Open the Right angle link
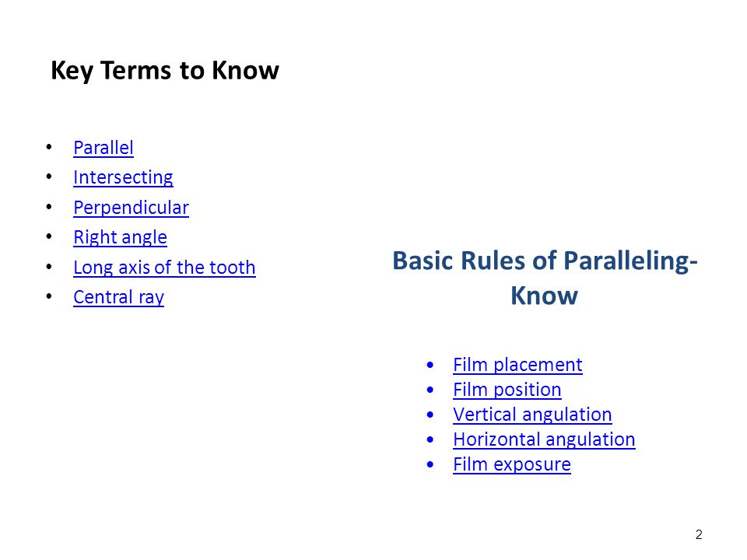 pos(120,238)
